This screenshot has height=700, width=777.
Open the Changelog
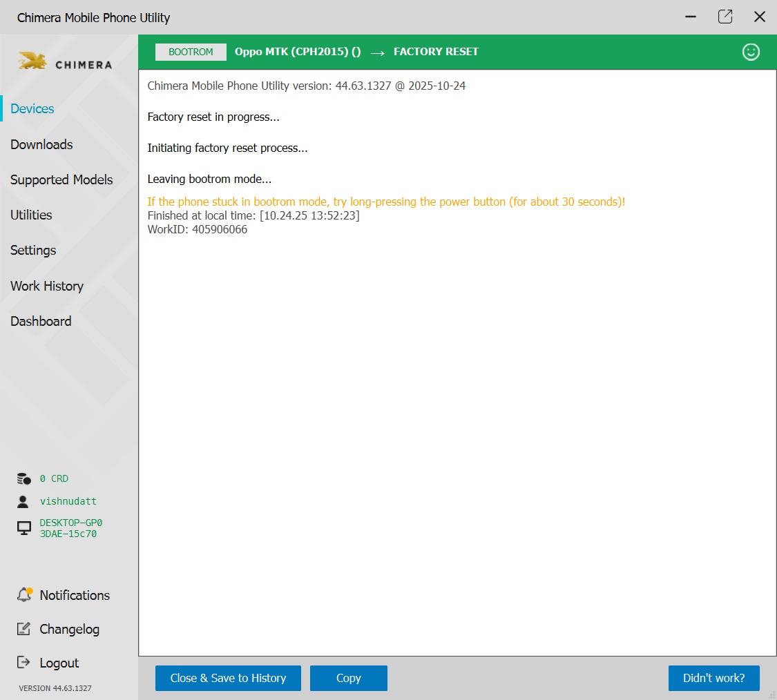pos(69,629)
